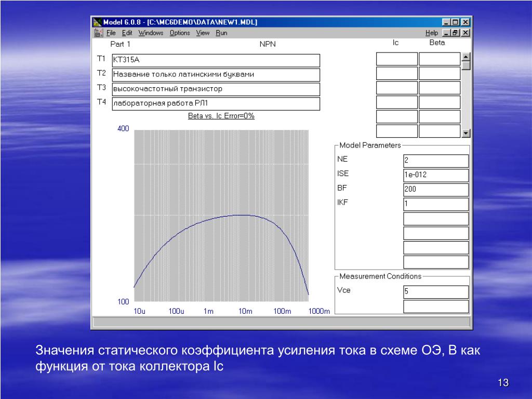Viewport: 532px width, 399px height.
Task: Click the T3 field высокочастотный транзистор
Action: pyautogui.click(x=216, y=89)
